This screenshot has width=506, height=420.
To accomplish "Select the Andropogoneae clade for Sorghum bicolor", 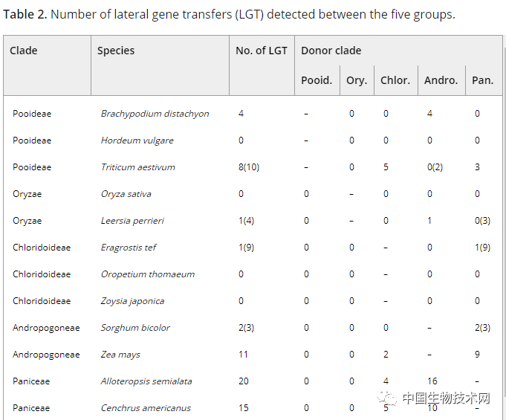I will tap(46, 328).
